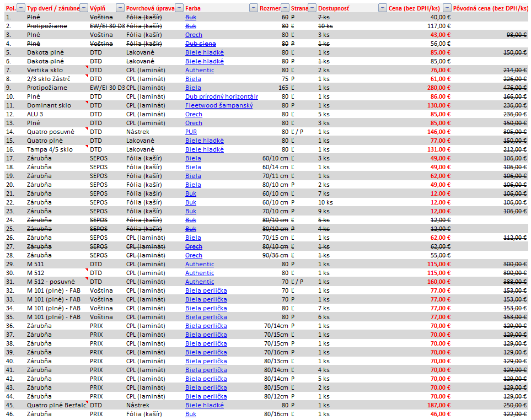Open the Dub siena color link
Image resolution: width=531 pixels, height=420 pixels.
201,44
